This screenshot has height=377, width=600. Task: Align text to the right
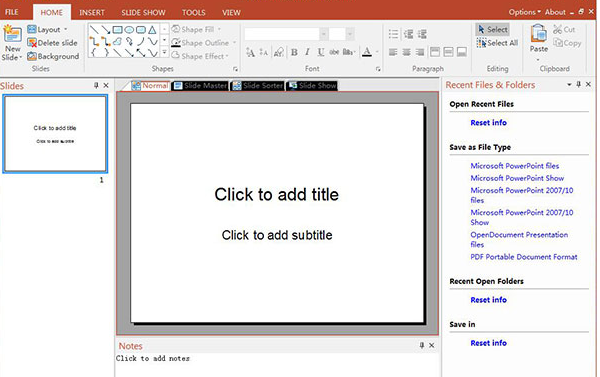click(x=420, y=52)
